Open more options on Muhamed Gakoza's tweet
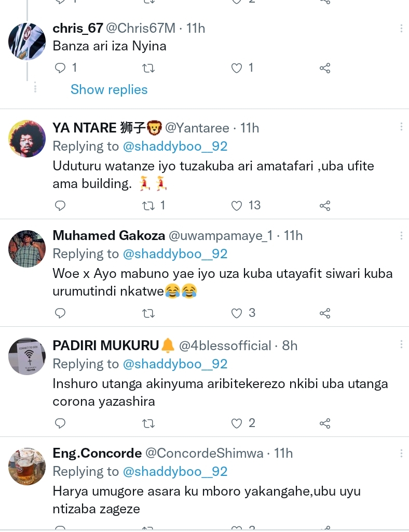This screenshot has height=532, width=409. 401,236
